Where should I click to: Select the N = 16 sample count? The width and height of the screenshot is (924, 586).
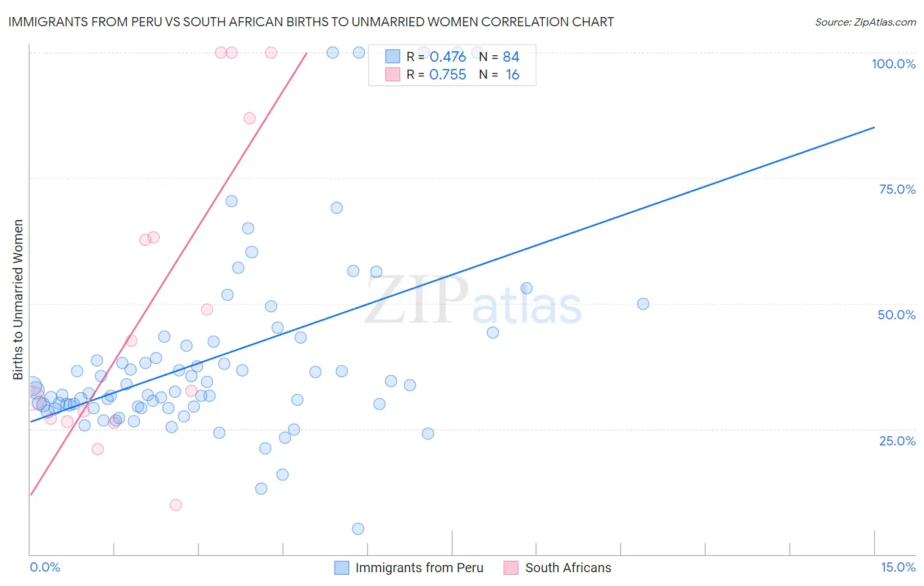click(x=499, y=74)
